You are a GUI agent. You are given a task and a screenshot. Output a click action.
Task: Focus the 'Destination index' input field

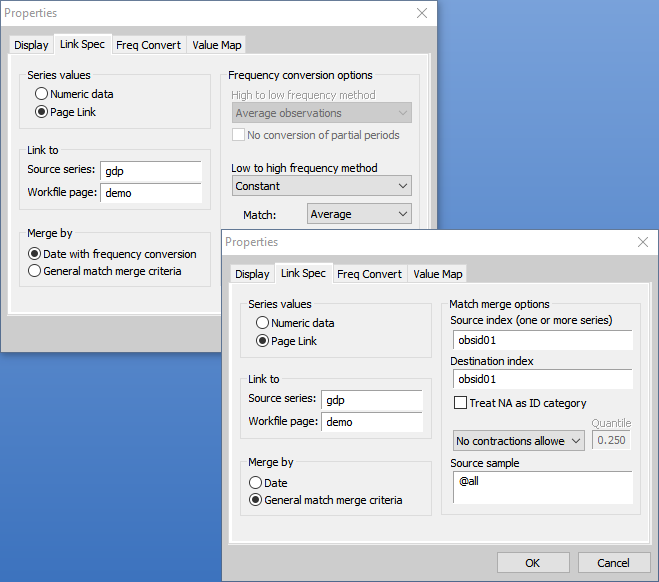pos(541,379)
